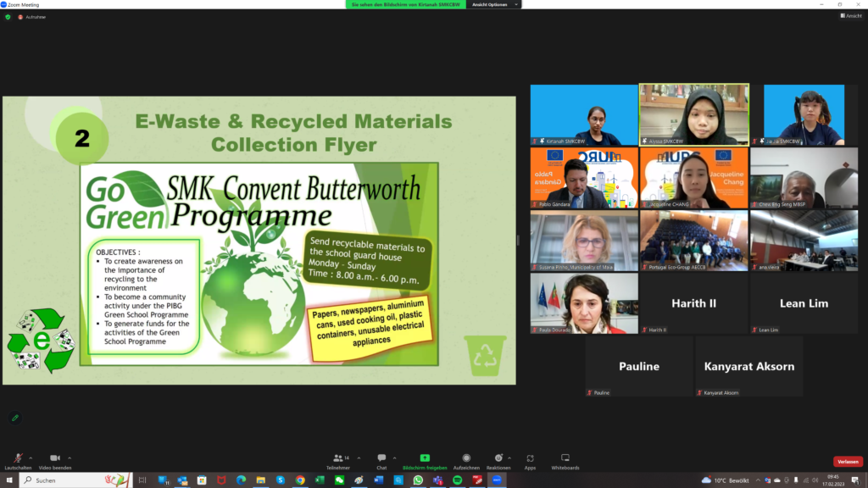The image size is (868, 488).
Task: Open the Chat panel
Action: tap(381, 458)
